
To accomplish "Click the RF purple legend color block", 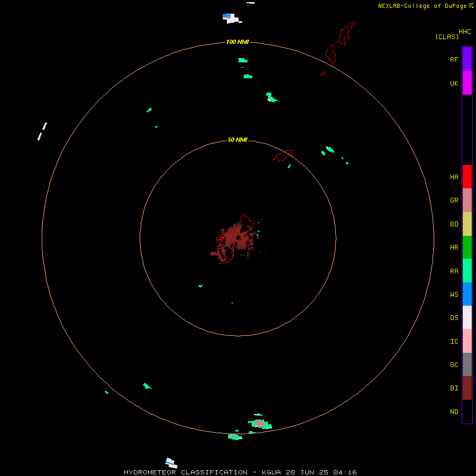I will point(467,59).
